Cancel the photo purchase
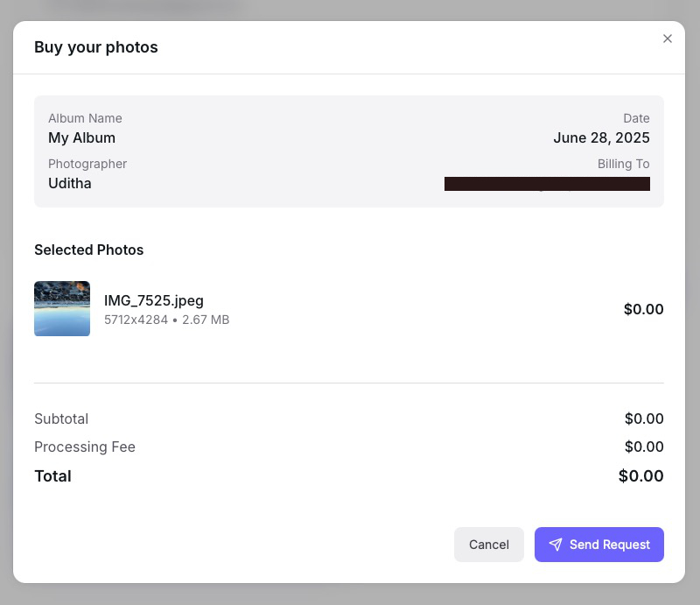The image size is (700, 605). click(488, 545)
